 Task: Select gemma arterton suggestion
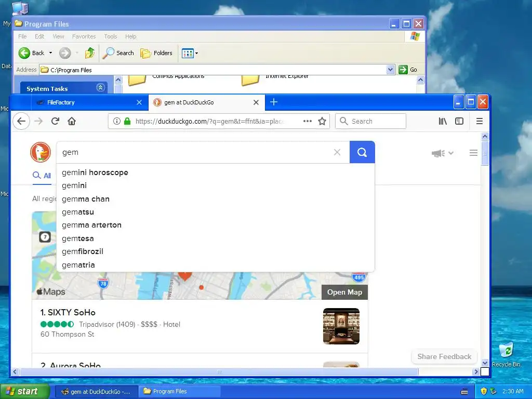pos(216,225)
